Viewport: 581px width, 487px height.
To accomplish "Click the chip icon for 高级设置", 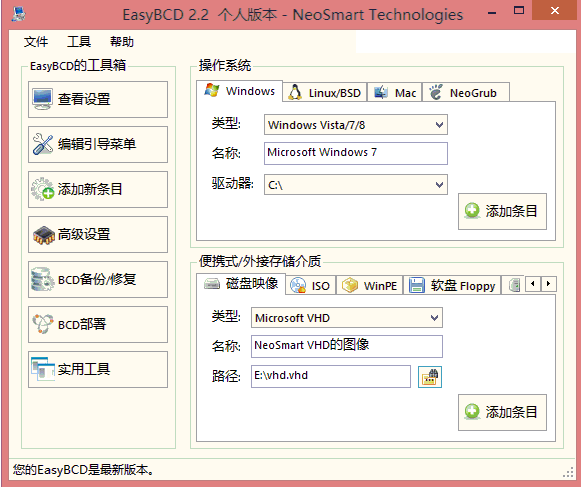I will (43, 235).
